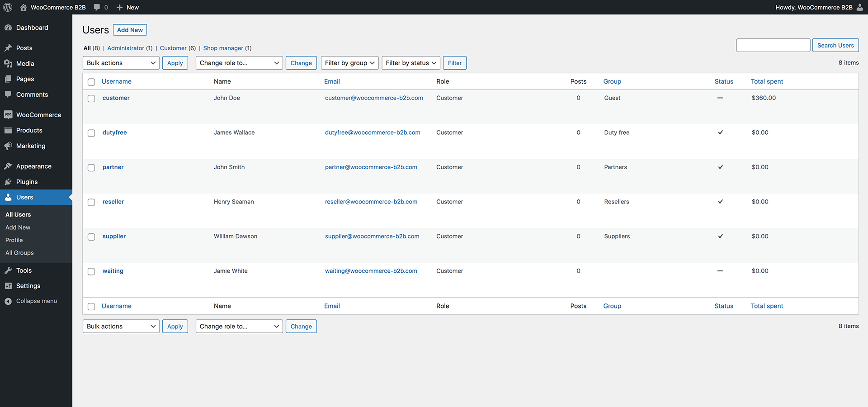Screen dimensions: 868x407
Task: Filter the list by the Customer role
Action: coord(173,48)
